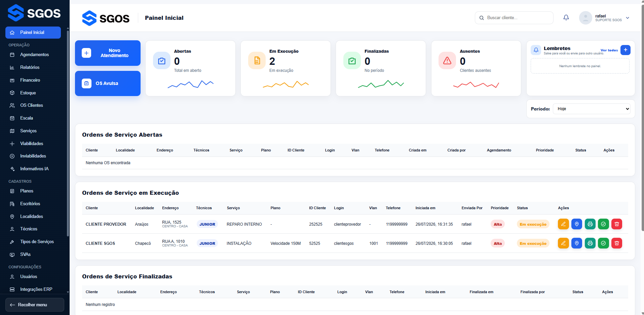Open OS Clientes in the sidebar
The height and width of the screenshot is (315, 644).
[33, 105]
